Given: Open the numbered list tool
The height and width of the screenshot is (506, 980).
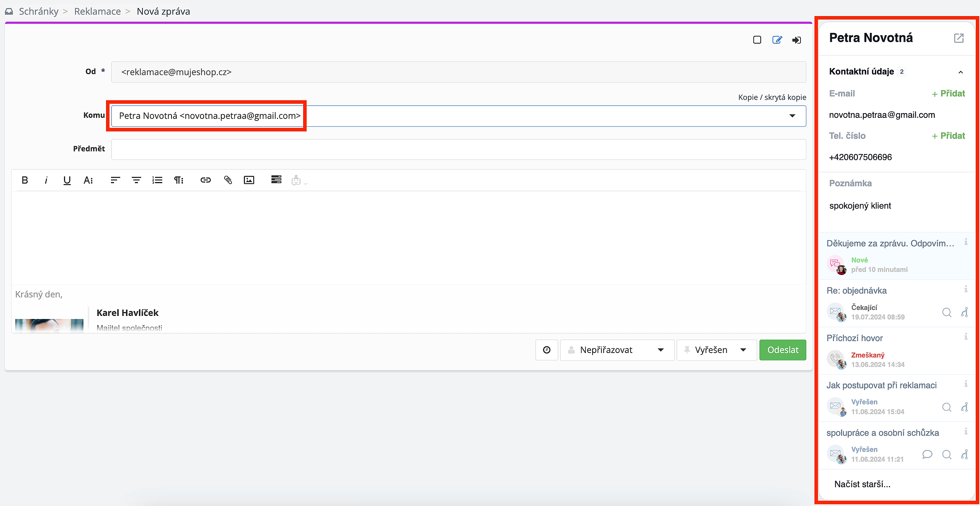Looking at the screenshot, I should click(157, 180).
